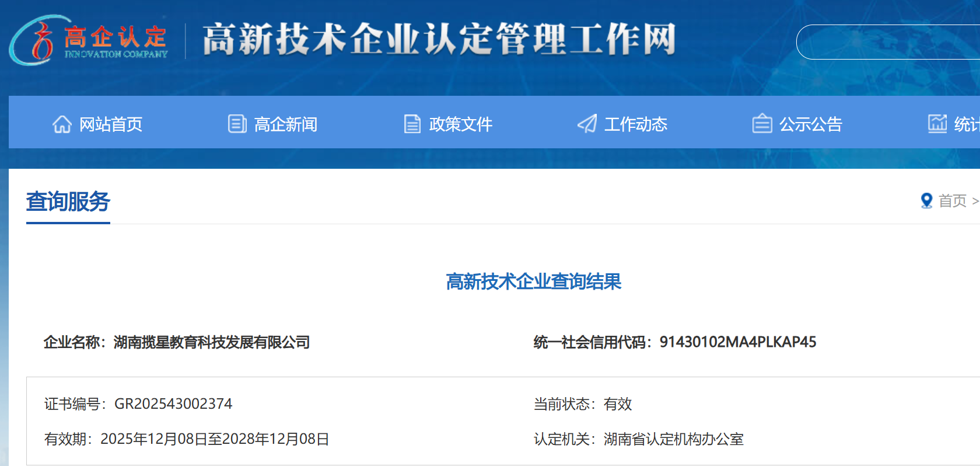
Task: Go to 首页 via breadcrumb link
Action: tap(953, 201)
